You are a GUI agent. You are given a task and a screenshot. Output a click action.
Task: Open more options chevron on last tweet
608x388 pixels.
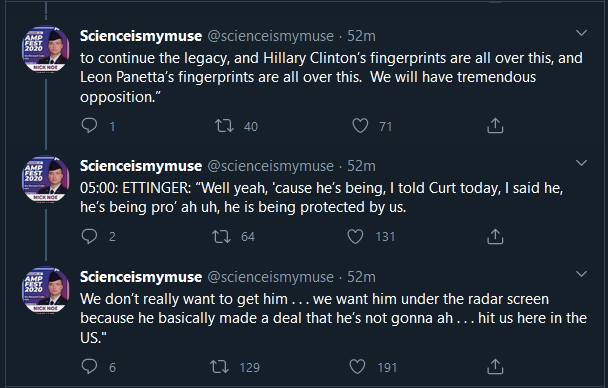coord(581,274)
